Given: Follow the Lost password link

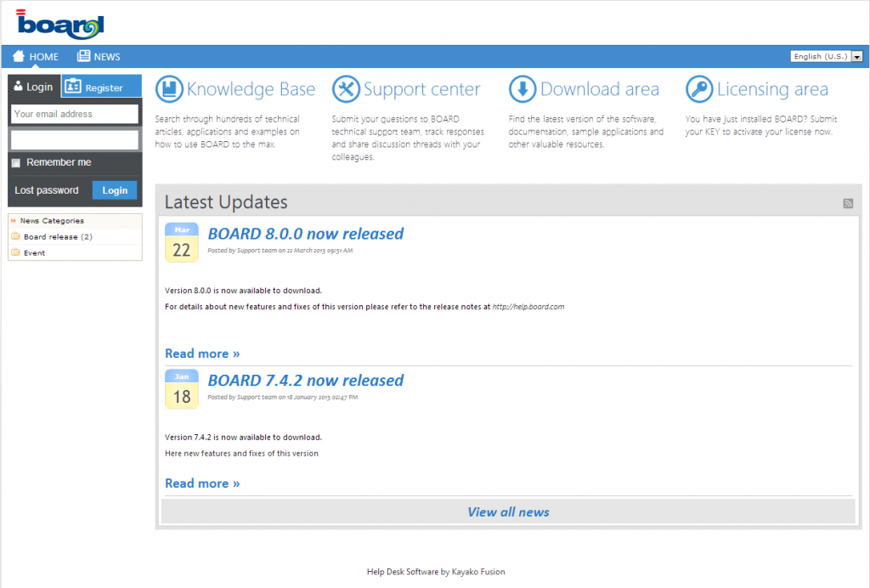Looking at the screenshot, I should (x=47, y=190).
